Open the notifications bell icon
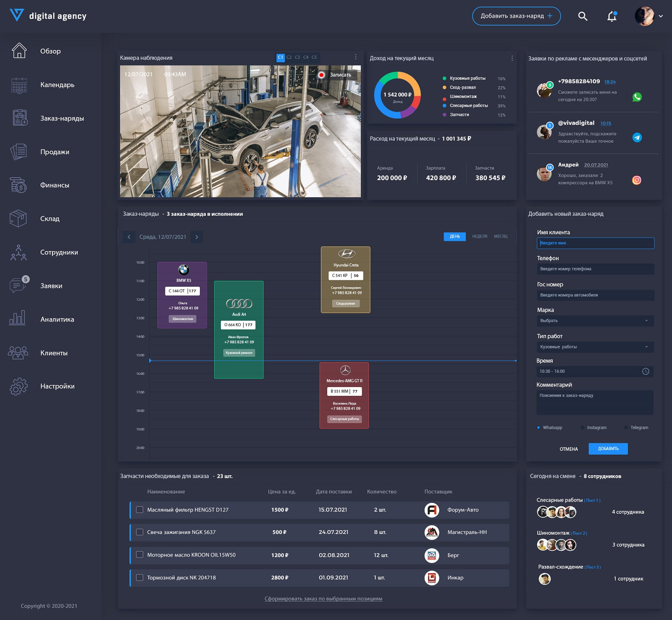 tap(612, 16)
